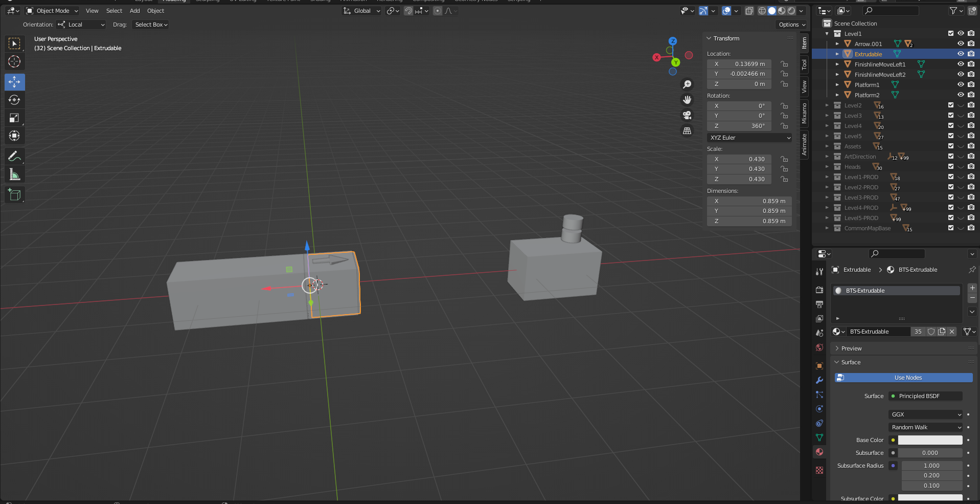Image resolution: width=980 pixels, height=504 pixels.
Task: Toggle lock on Location X
Action: pyautogui.click(x=784, y=64)
